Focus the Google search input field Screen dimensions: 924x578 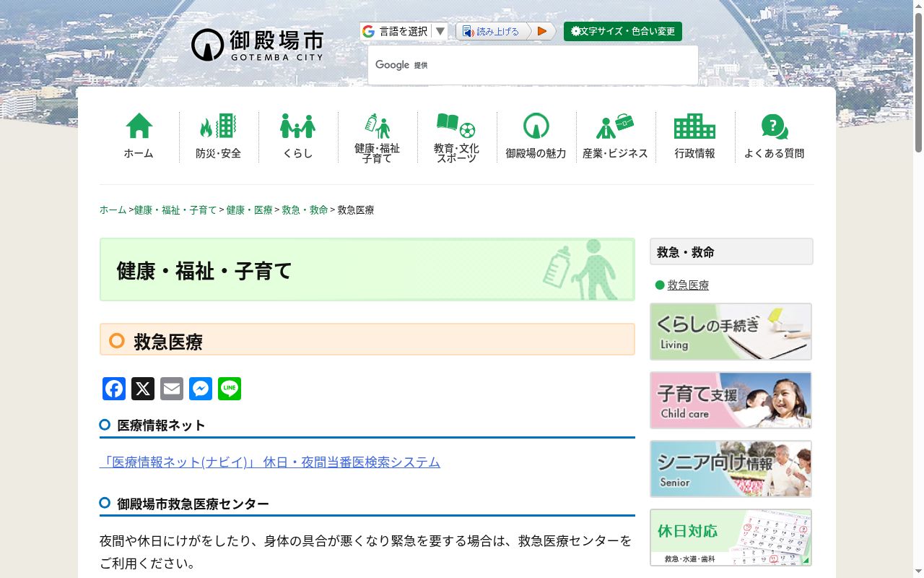click(x=533, y=65)
